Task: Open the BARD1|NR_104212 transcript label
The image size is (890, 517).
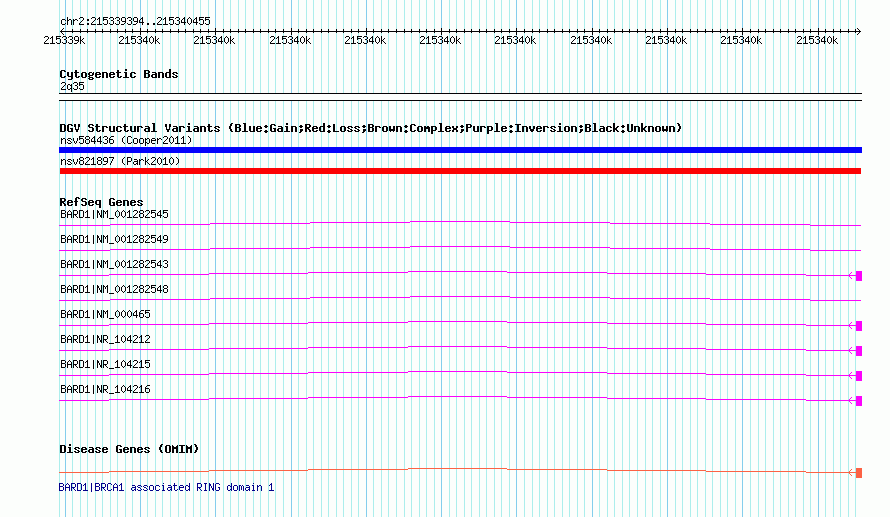Action: click(x=105, y=339)
